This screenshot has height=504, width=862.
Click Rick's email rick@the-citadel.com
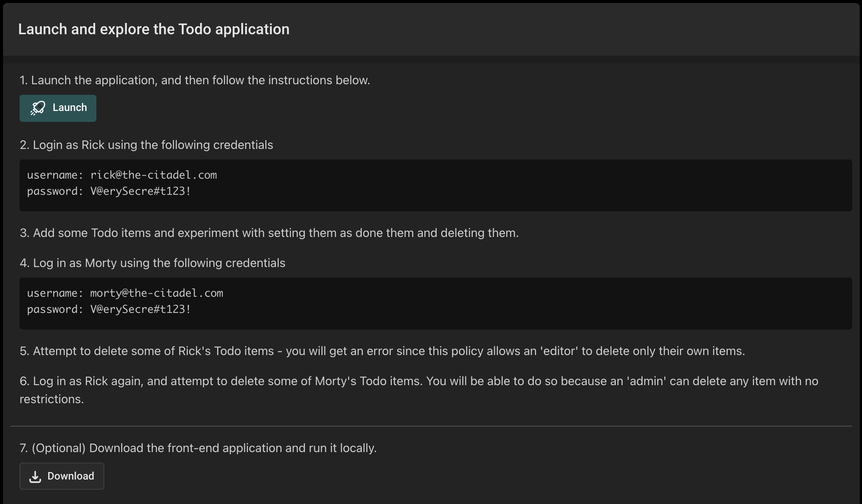pos(153,175)
